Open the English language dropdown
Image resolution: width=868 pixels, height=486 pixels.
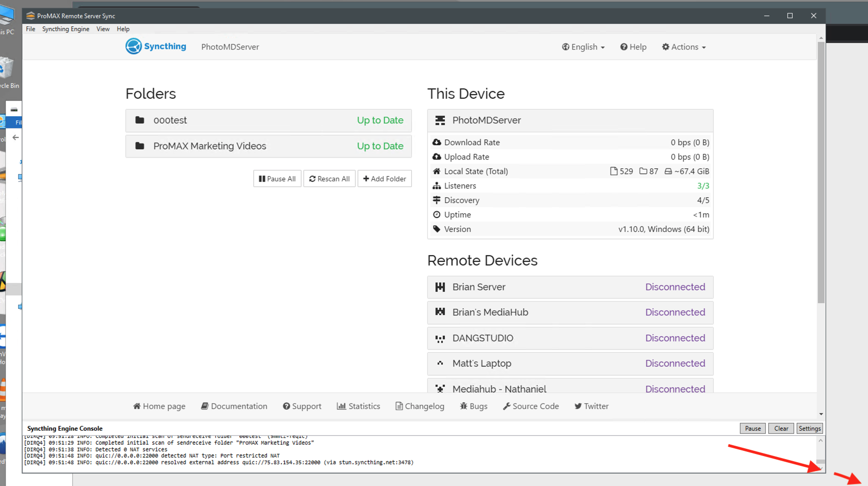pyautogui.click(x=583, y=47)
